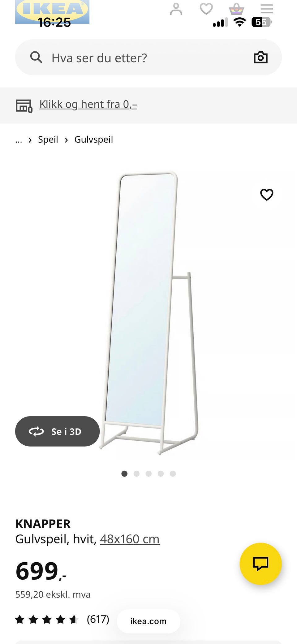Open the star rating reviews (617)
The height and width of the screenshot is (644, 297).
pos(62,619)
